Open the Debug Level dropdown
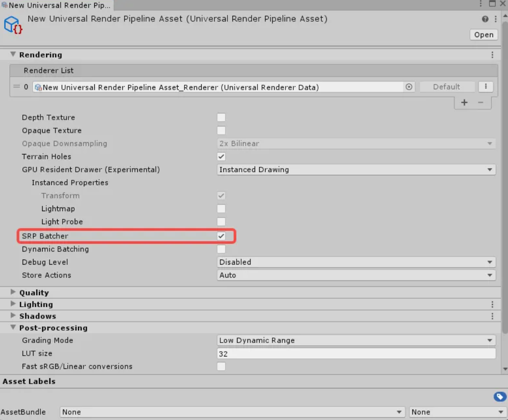Image resolution: width=508 pixels, height=420 pixels. click(x=356, y=262)
